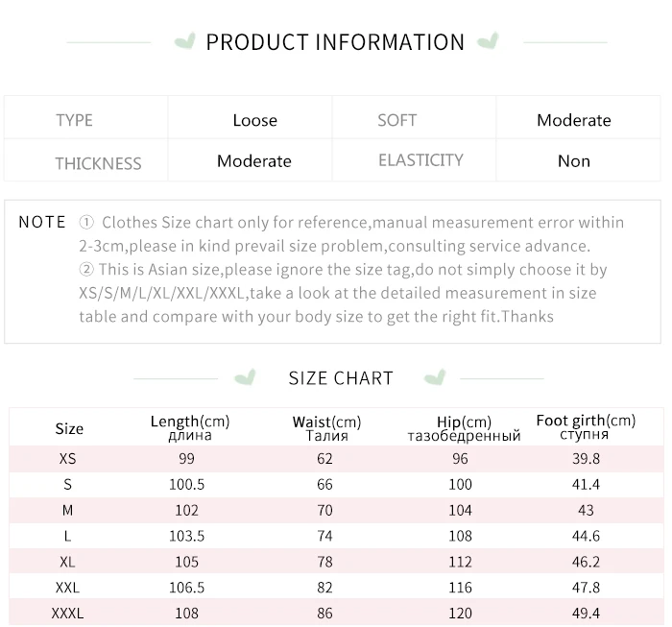This screenshot has width=672, height=627.
Task: Click the PRODUCT INFORMATION heading
Action: click(x=335, y=42)
